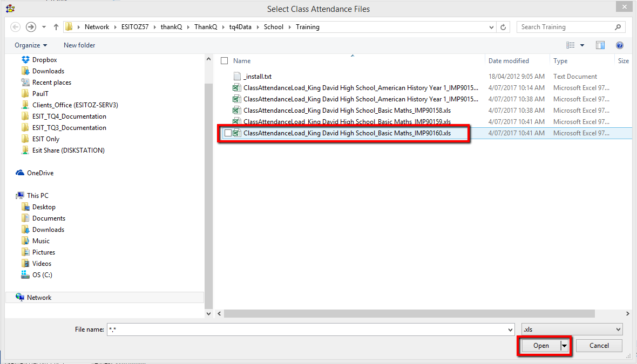Viewport: 637px width, 364px height.
Task: Sort files by Date modified column
Action: (x=509, y=61)
